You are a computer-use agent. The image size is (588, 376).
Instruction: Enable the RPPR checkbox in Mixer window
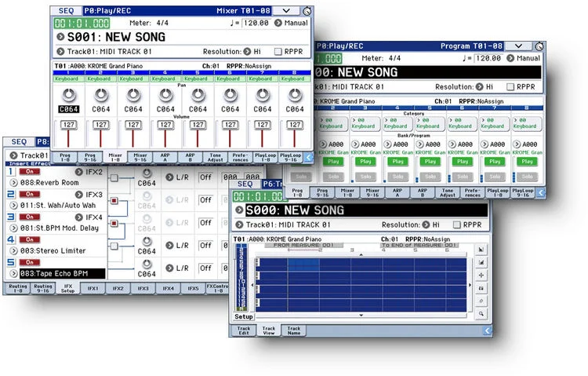tap(278, 52)
